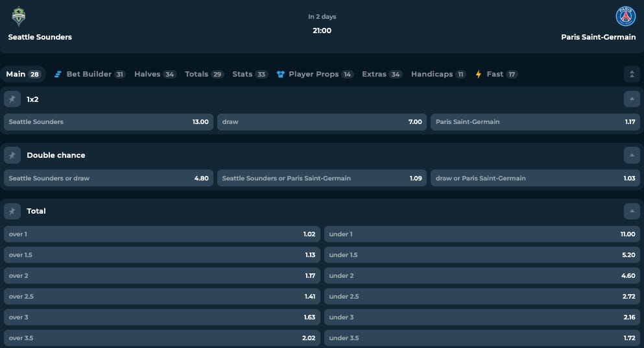Select the Main tab
This screenshot has width=644, height=348.
pyautogui.click(x=23, y=74)
